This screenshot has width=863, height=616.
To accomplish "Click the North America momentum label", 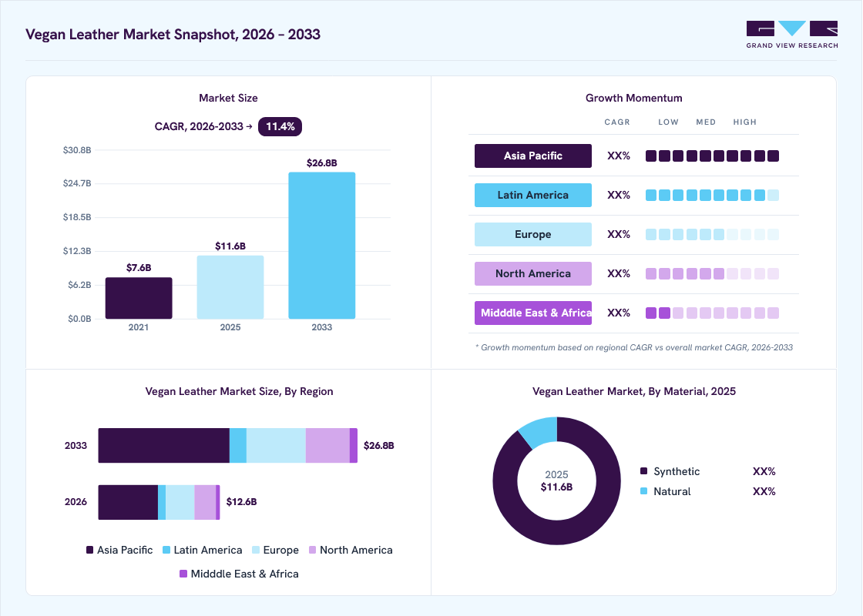I will click(532, 273).
